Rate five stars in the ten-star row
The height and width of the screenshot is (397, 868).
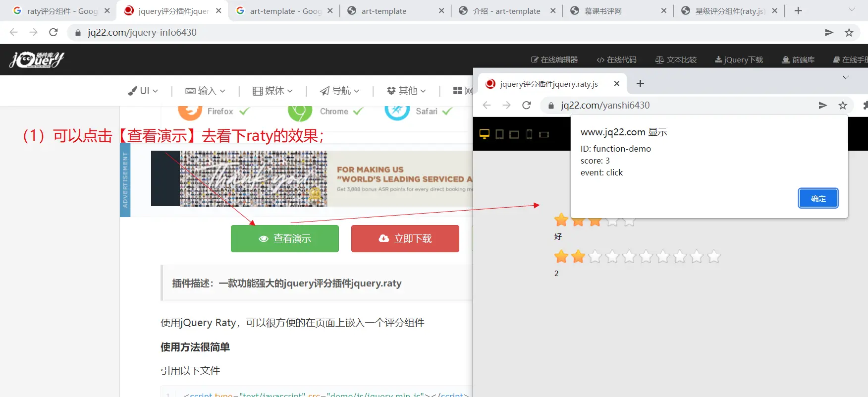coord(629,256)
